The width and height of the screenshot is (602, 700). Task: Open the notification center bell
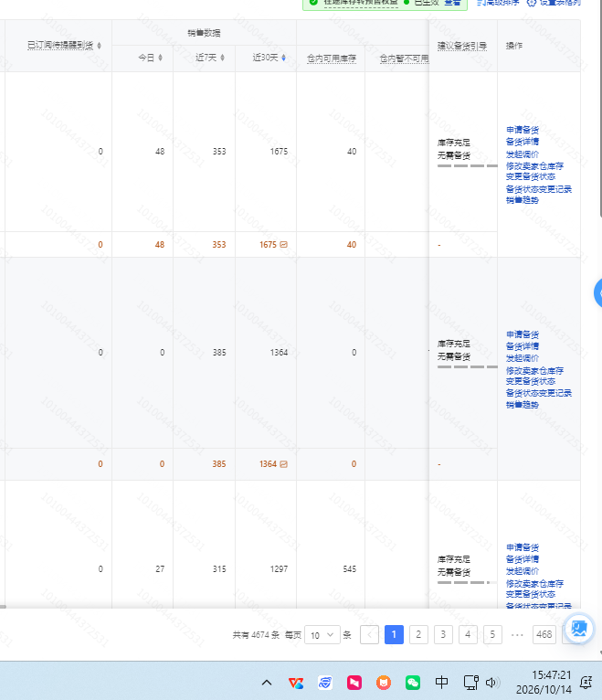(x=586, y=683)
